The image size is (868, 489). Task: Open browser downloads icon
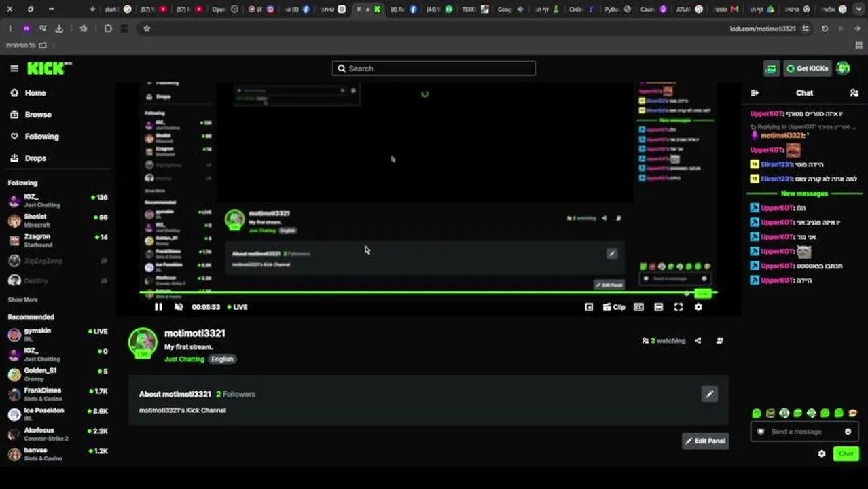pyautogui.click(x=59, y=29)
